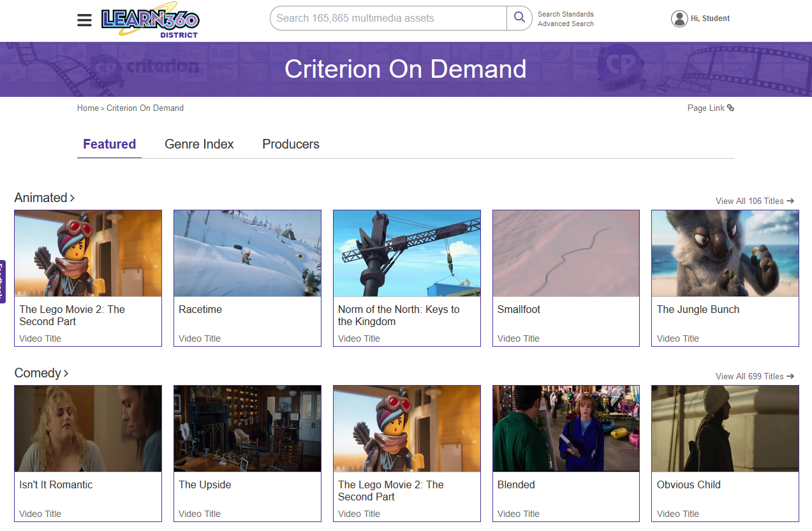Screen dimensions: 812x531
Task: Expand the Comedy category chevron
Action: click(x=66, y=374)
